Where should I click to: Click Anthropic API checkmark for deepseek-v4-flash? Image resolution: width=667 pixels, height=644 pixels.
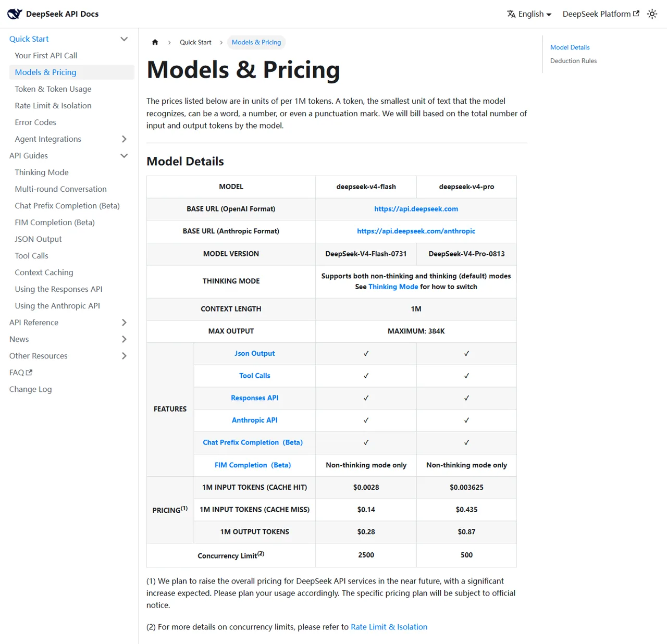click(366, 420)
